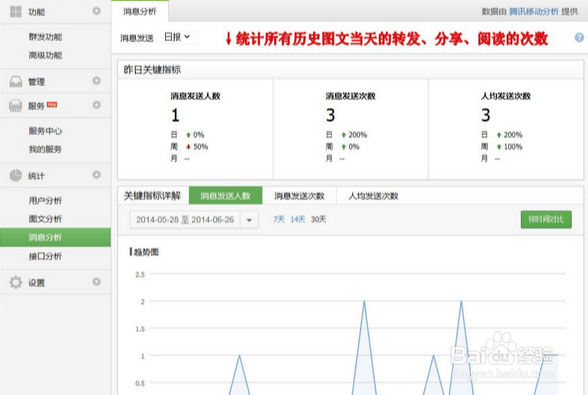Open the 日报 report type dropdown
Image resolution: width=588 pixels, height=395 pixels.
[177, 37]
